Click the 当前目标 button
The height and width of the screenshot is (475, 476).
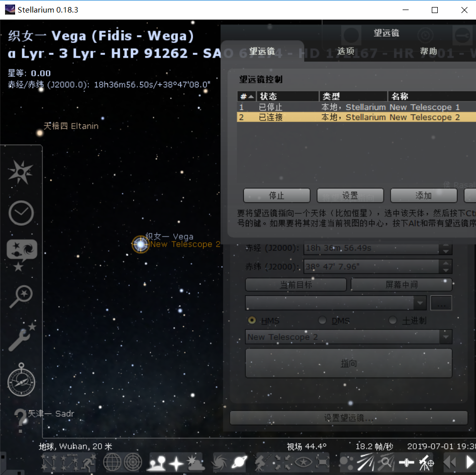point(296,285)
